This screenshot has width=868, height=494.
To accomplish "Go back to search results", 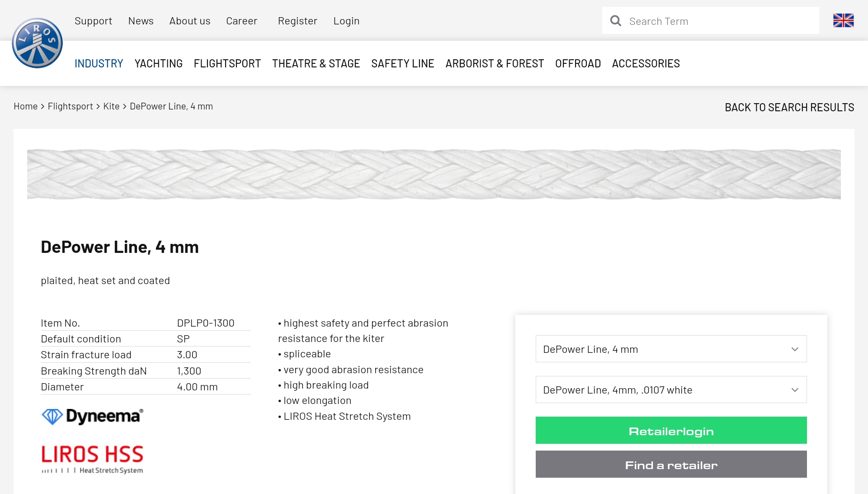I will click(x=789, y=107).
